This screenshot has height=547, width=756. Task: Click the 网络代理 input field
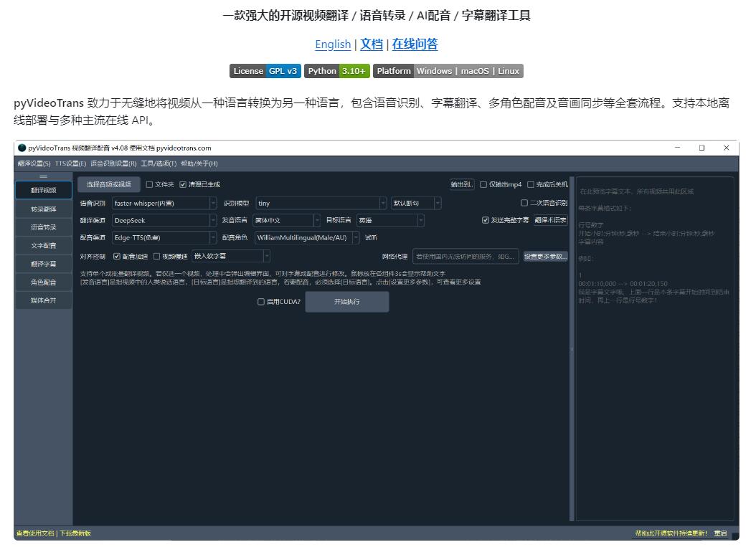click(x=466, y=257)
